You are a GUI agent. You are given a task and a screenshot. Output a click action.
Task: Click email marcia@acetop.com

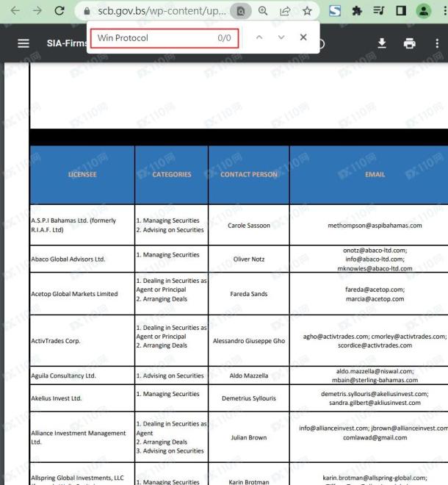tap(375, 299)
